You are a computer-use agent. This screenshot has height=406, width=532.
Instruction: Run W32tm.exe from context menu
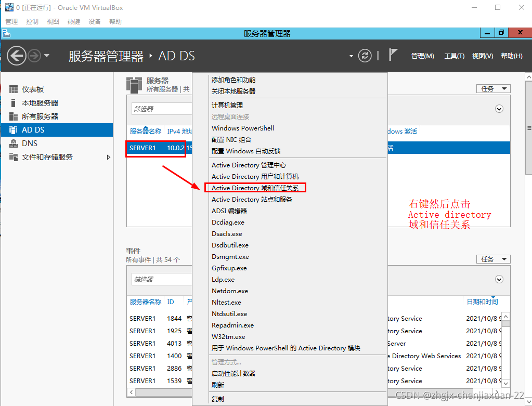(228, 337)
